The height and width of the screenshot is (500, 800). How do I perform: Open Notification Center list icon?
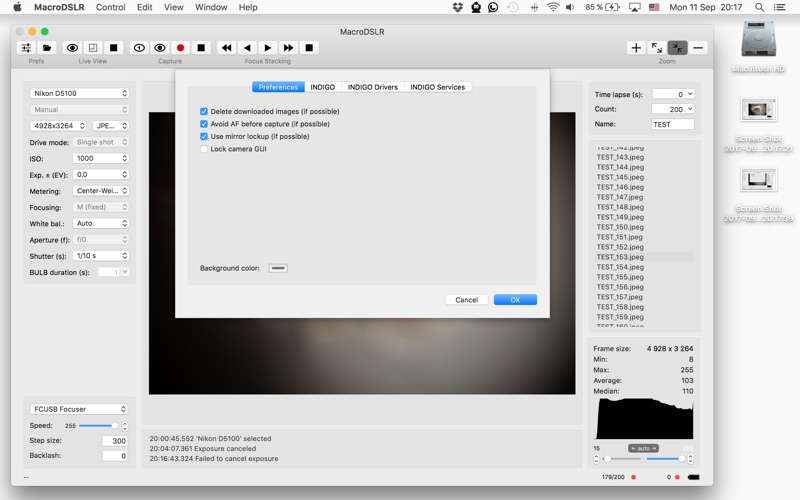click(x=780, y=7)
